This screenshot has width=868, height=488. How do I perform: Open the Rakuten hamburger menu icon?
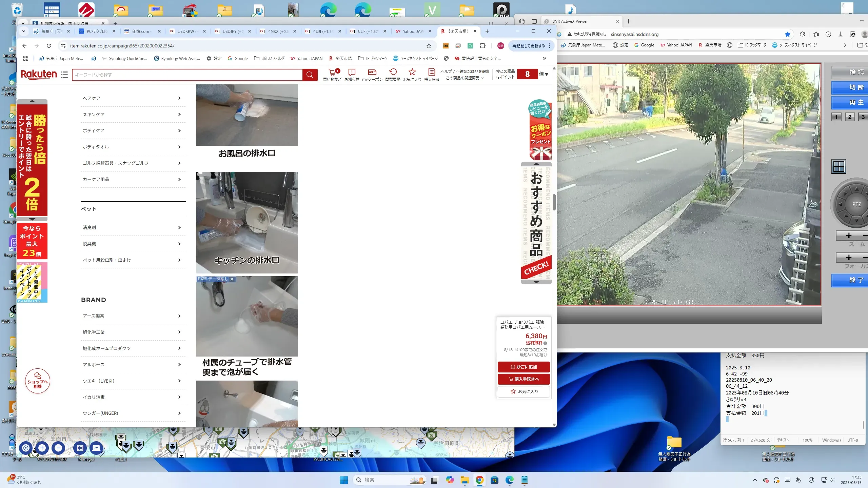pyautogui.click(x=64, y=75)
